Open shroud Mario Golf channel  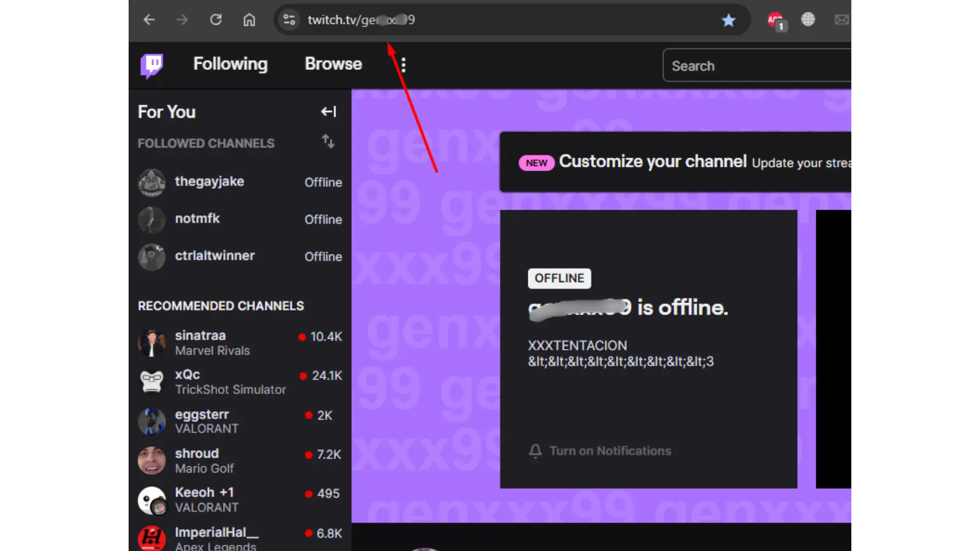[240, 460]
